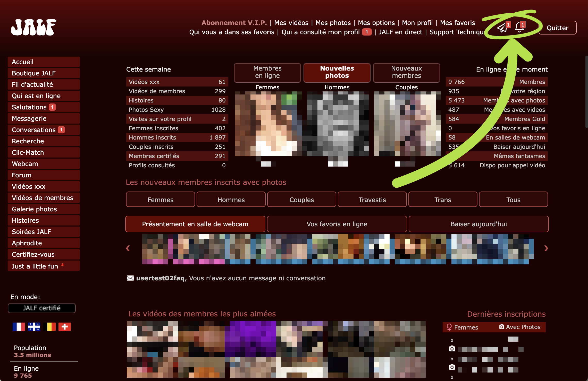Open the Femmes new photo thumbnail
The width and height of the screenshot is (588, 381).
268,124
